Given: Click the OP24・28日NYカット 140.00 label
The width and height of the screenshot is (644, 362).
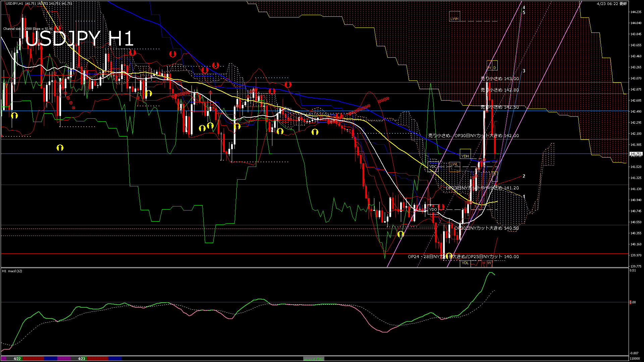Looking at the screenshot, I should 463,257.
